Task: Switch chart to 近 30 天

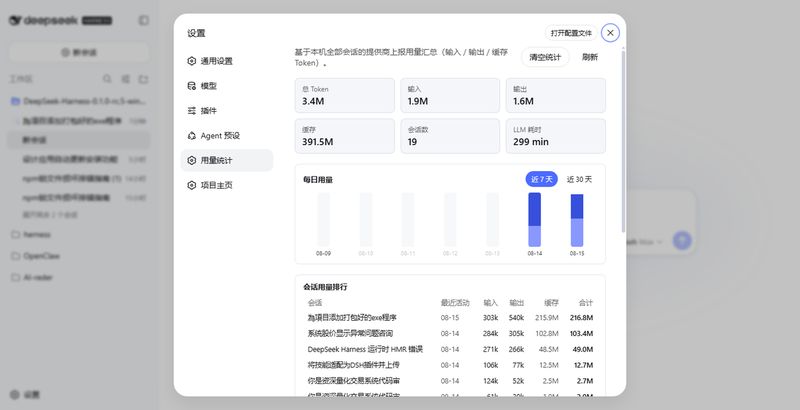Action: (x=579, y=180)
